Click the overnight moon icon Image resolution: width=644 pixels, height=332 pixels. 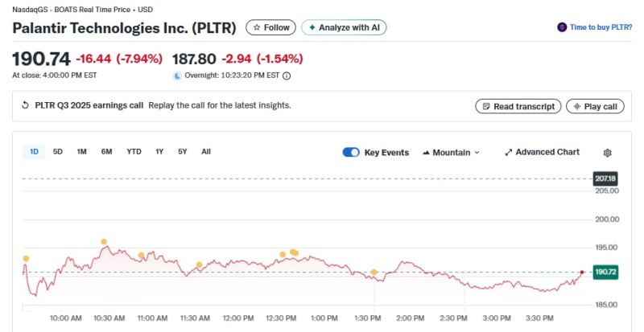(x=178, y=76)
